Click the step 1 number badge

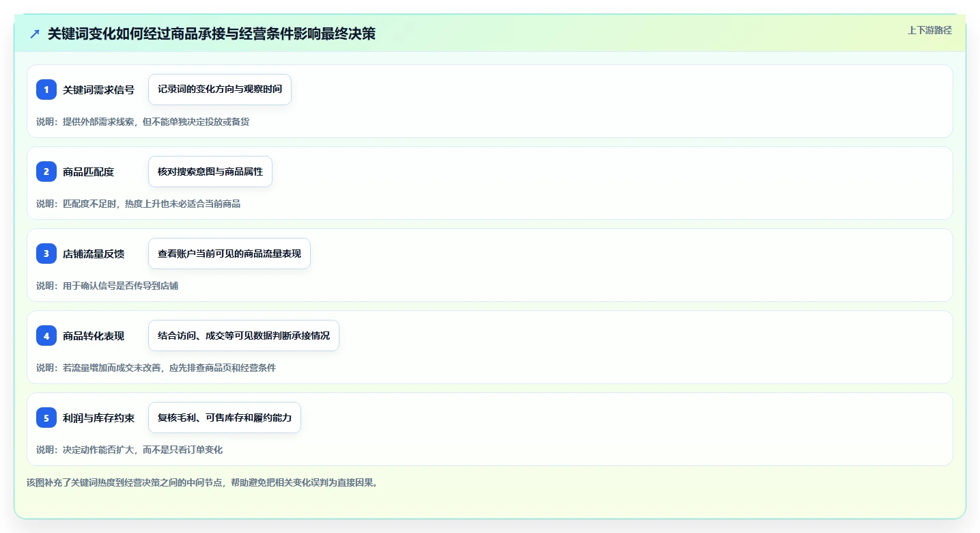[x=46, y=90]
